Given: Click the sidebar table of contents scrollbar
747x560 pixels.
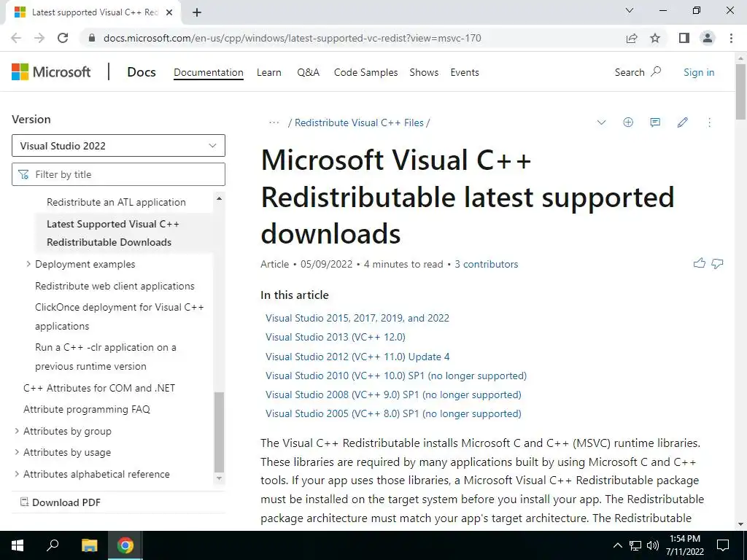Looking at the screenshot, I should point(219,432).
